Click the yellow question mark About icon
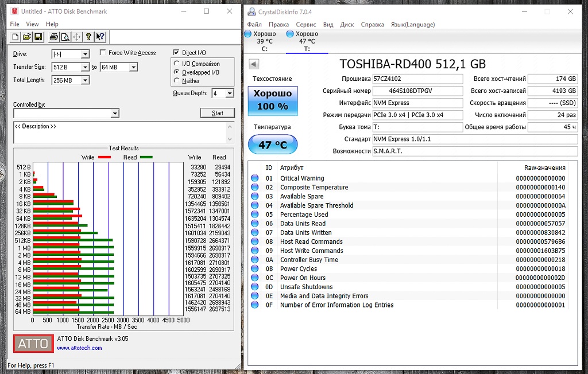Viewport: 588px width, 374px height. 88,37
